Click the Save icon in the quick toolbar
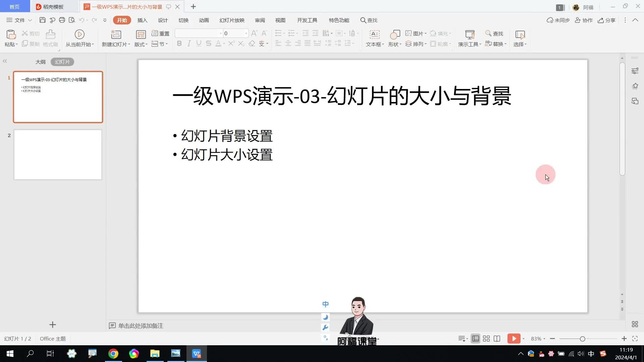The image size is (644, 362). 42,20
